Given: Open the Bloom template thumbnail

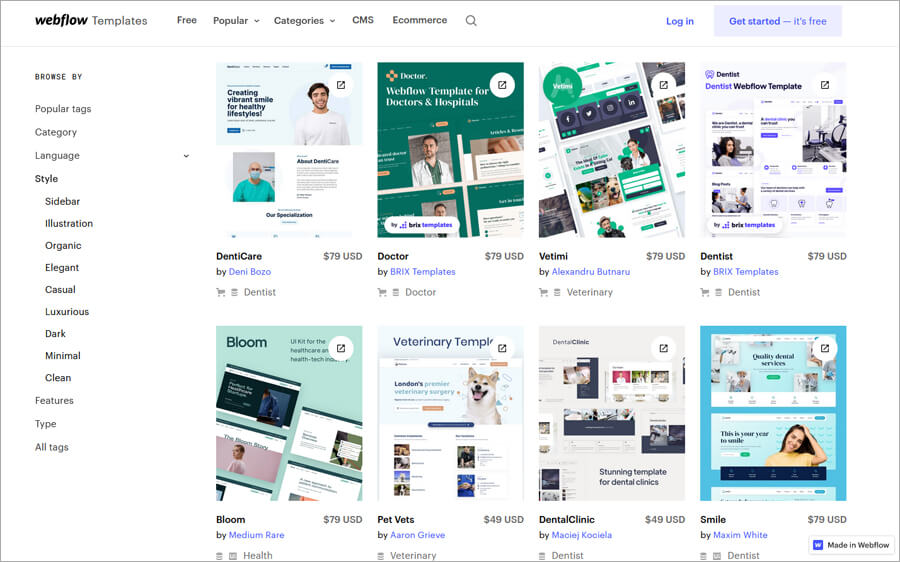Looking at the screenshot, I should 289,413.
